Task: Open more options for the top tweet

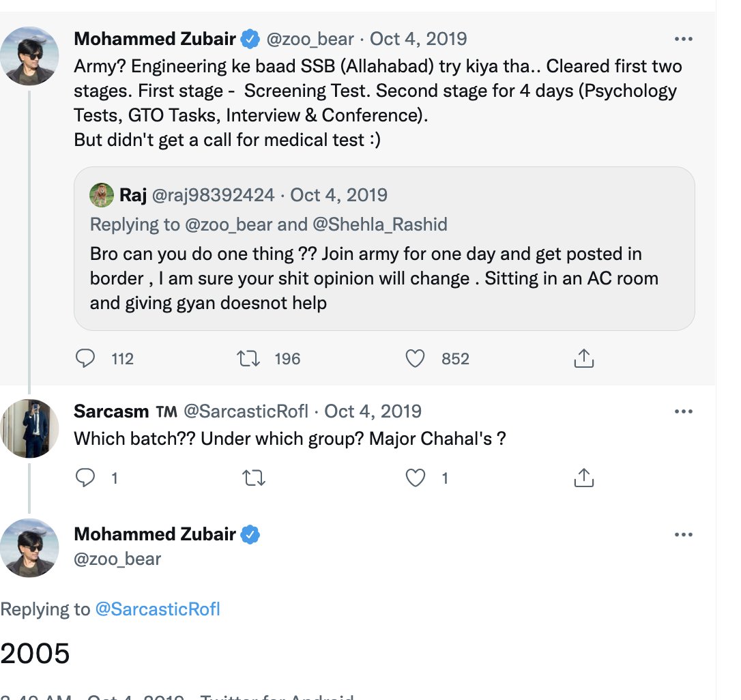Action: click(x=684, y=39)
